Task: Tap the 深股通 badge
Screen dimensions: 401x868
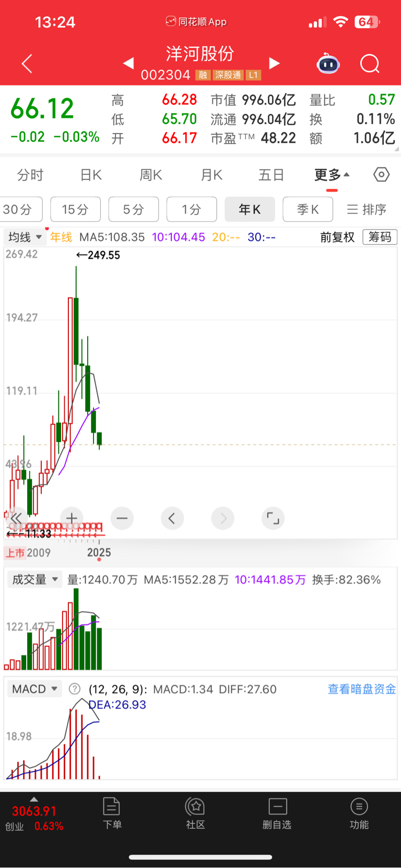Action: 228,75
